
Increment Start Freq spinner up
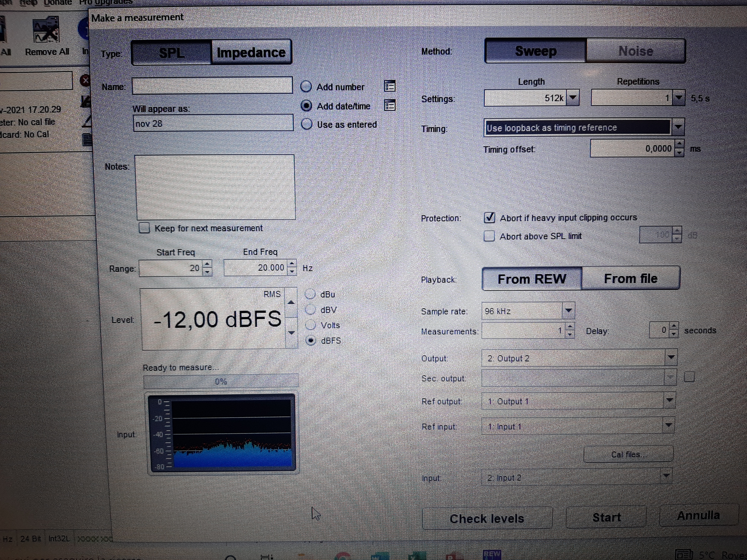coord(207,264)
